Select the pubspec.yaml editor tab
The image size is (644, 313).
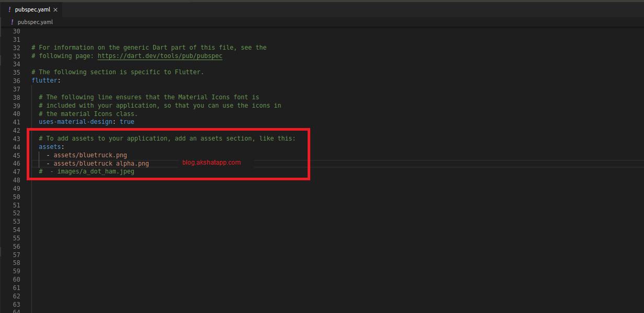(32, 9)
